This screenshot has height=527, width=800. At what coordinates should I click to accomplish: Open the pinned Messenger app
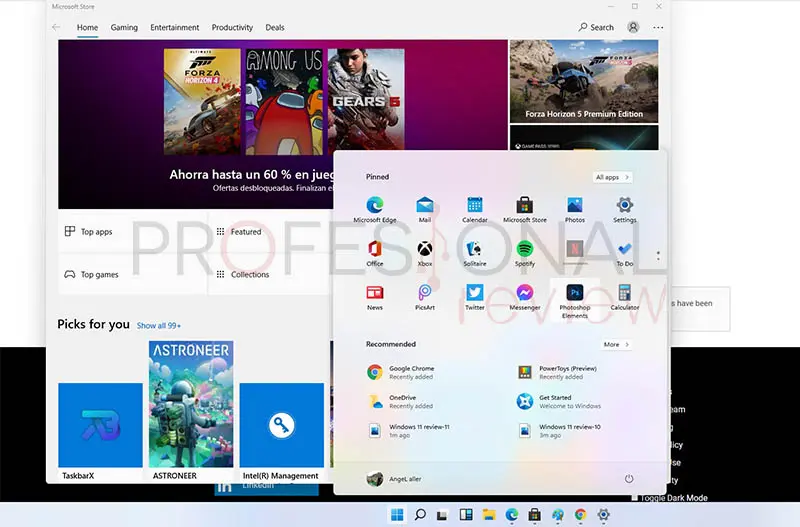(x=524, y=297)
